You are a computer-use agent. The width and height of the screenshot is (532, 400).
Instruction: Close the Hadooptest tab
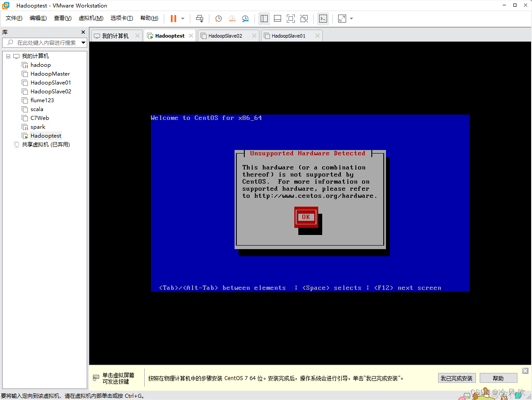click(191, 36)
